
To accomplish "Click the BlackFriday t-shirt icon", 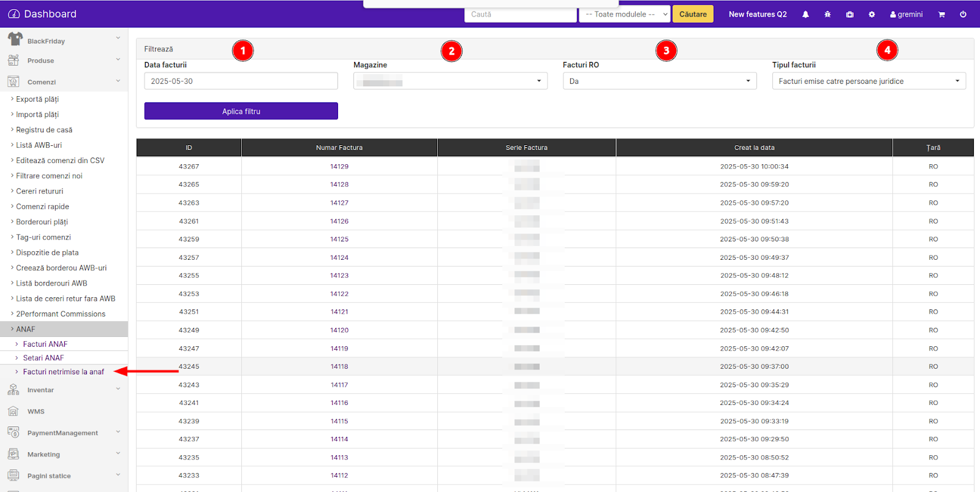I will click(x=15, y=40).
